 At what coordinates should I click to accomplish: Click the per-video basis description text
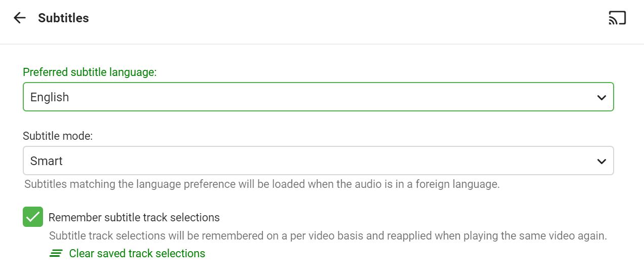tap(328, 236)
